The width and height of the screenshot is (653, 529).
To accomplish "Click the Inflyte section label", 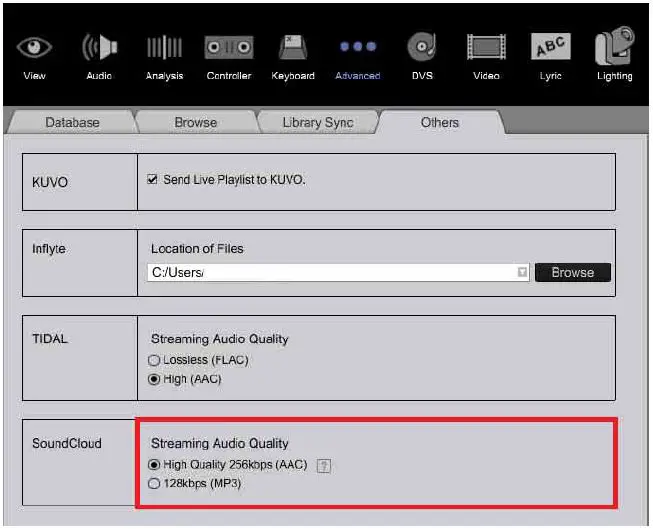I will (49, 249).
